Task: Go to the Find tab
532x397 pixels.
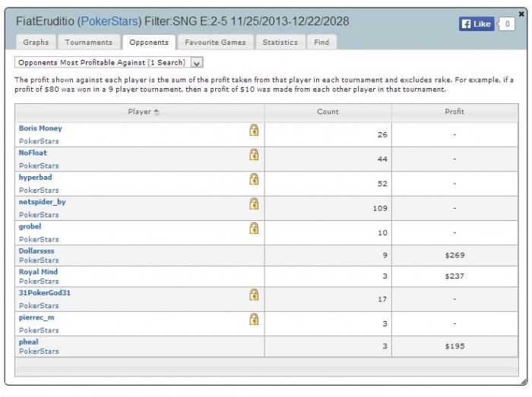Action: pos(321,43)
